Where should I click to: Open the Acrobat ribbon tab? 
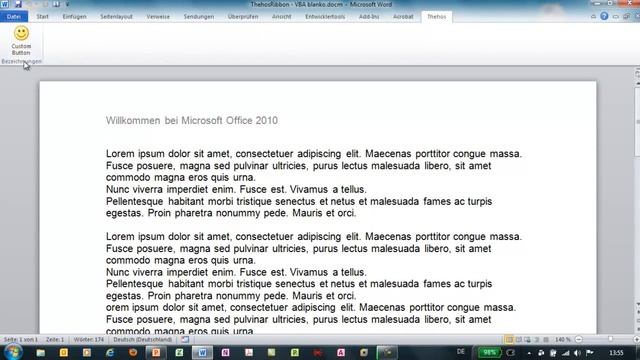pos(403,17)
